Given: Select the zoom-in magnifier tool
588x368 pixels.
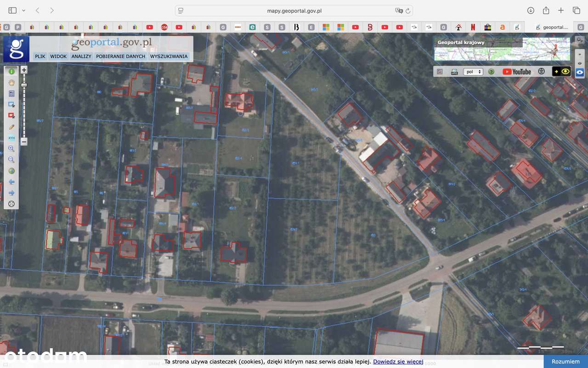Looking at the screenshot, I should point(11,149).
